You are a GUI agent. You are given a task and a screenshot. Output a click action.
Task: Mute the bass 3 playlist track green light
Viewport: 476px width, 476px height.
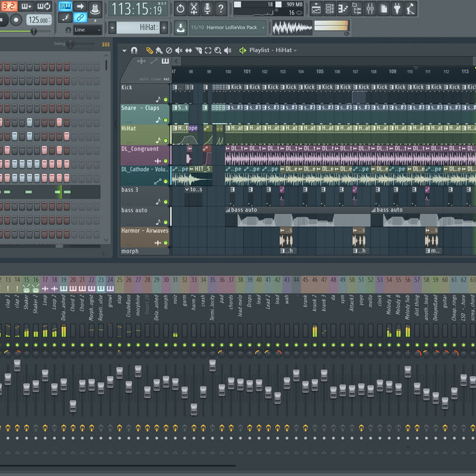(x=166, y=201)
